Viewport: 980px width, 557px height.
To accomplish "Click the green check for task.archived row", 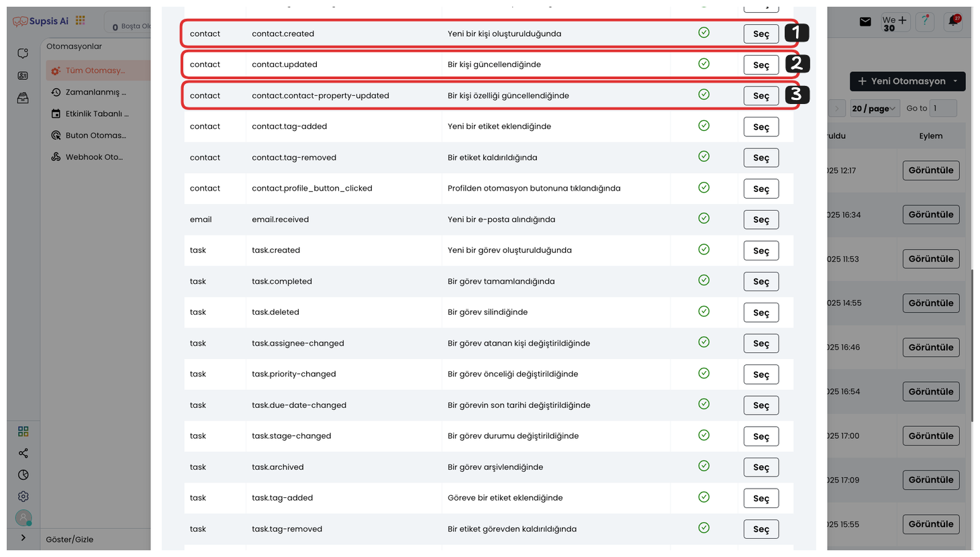I will click(703, 466).
